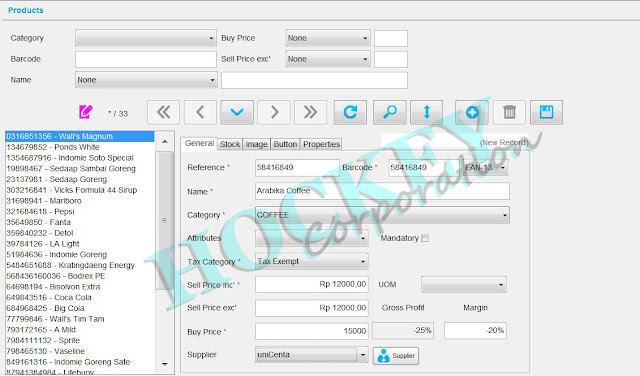
Task: Click the pink edit pencil icon
Action: [x=85, y=111]
